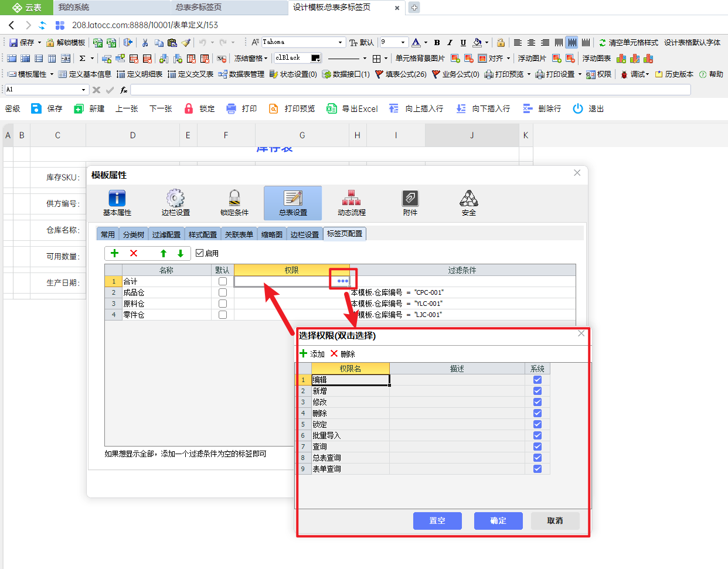Check default box for 零件仓 row

(223, 315)
